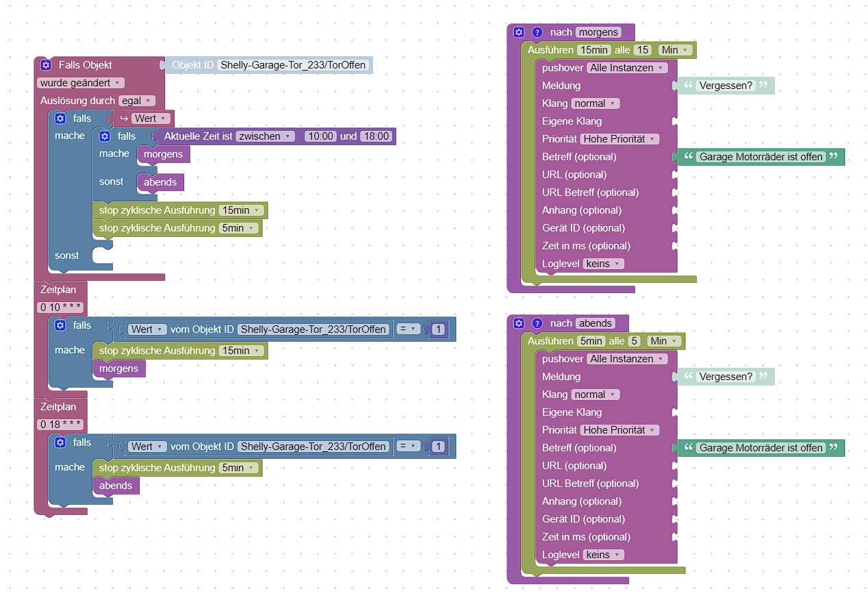
Task: Open Min unit dropdown in morgens Ausführen block
Action: point(675,50)
